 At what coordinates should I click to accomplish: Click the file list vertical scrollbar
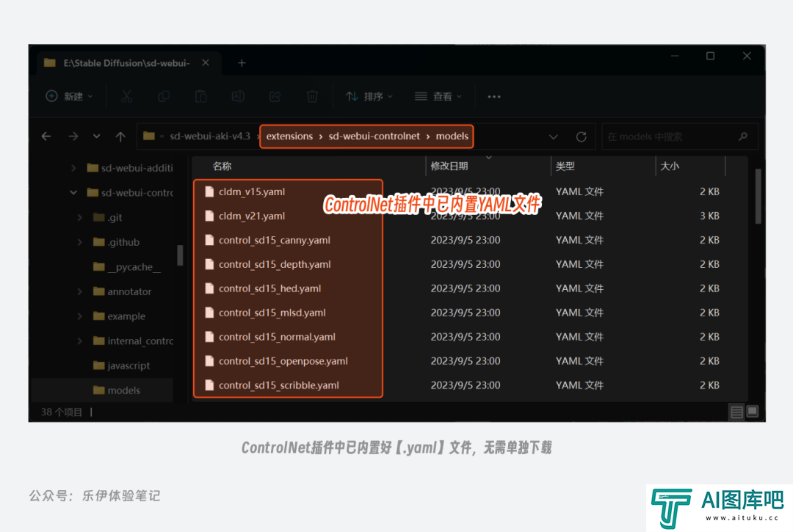point(758,196)
